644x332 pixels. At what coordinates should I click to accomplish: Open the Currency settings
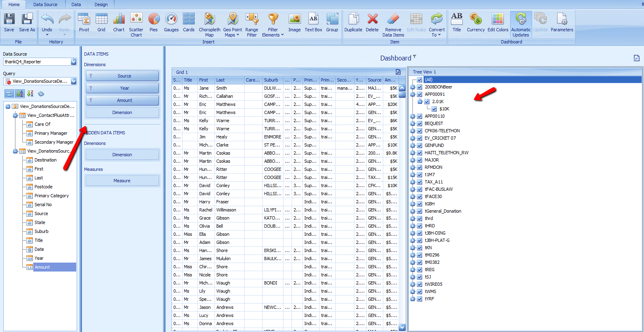pyautogui.click(x=476, y=23)
